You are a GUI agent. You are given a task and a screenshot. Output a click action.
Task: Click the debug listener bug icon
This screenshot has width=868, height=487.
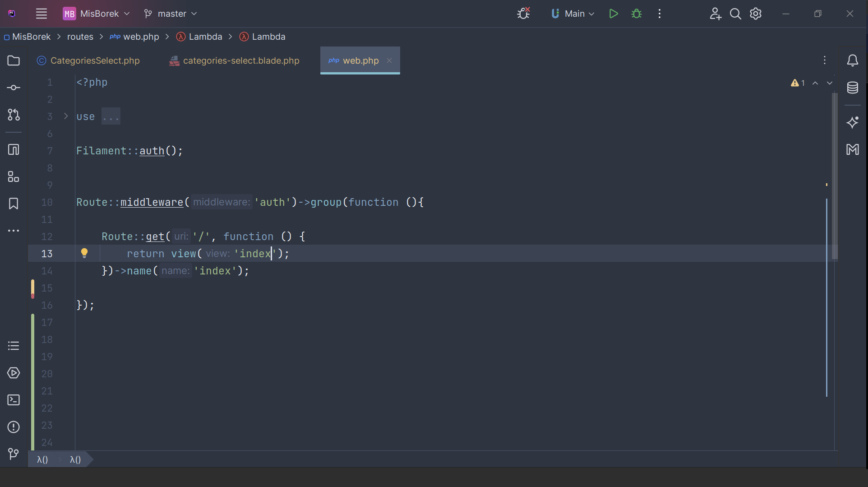pos(523,14)
